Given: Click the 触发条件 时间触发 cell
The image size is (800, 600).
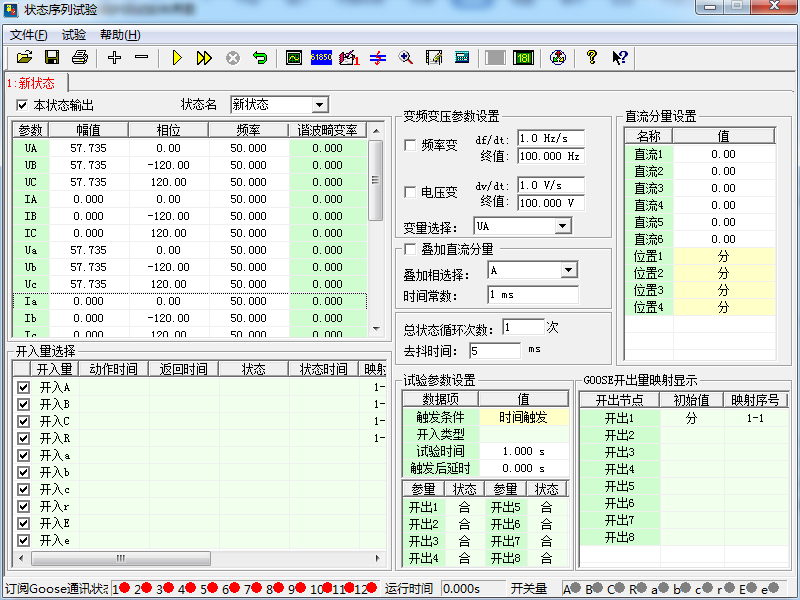Looking at the screenshot, I should tap(523, 418).
